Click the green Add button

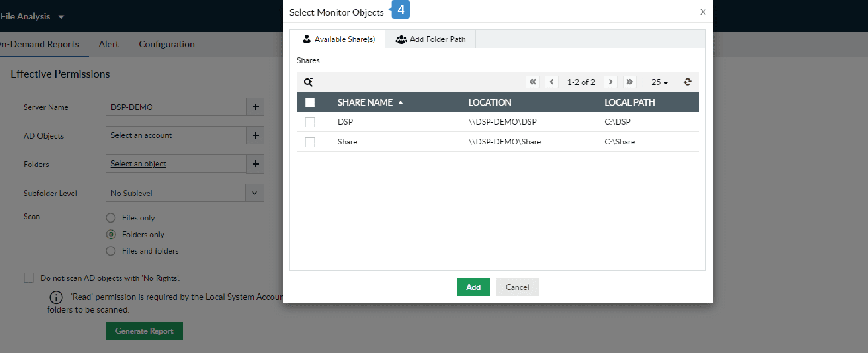click(473, 287)
